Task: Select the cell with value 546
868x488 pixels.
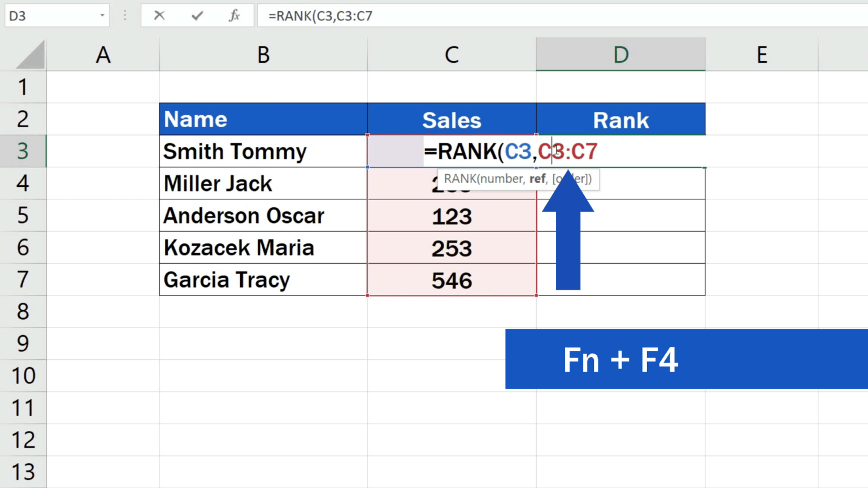Action: [452, 280]
